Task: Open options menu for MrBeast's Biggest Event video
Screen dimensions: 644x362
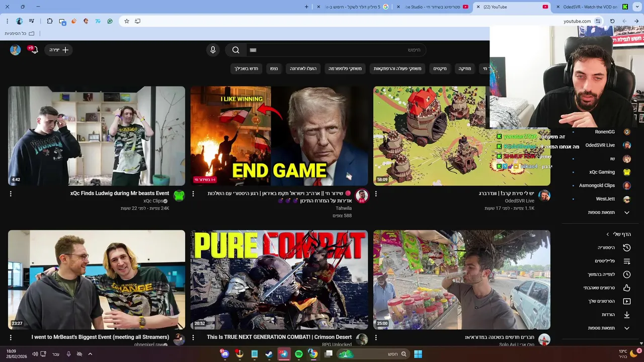Action: coord(11,337)
